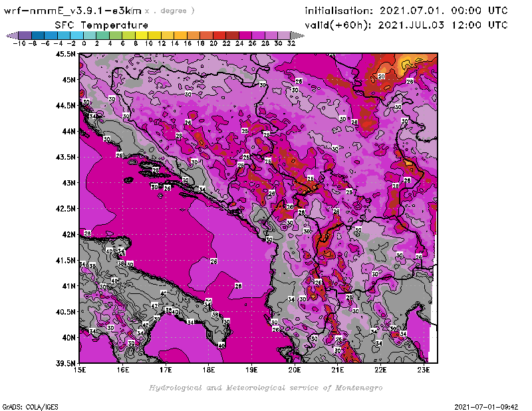Click the '0' legend scale label
Image resolution: width=532 pixels, height=411 pixels.
(84, 43)
